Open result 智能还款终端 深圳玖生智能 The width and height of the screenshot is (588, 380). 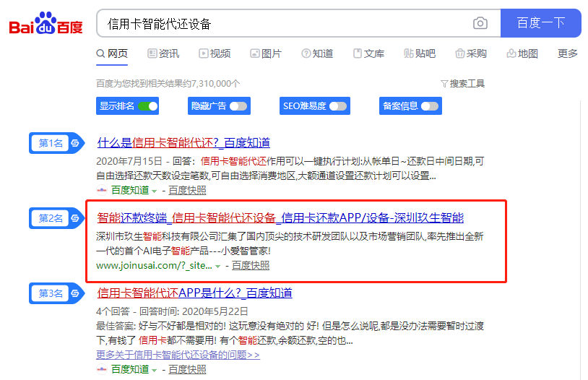pos(280,217)
